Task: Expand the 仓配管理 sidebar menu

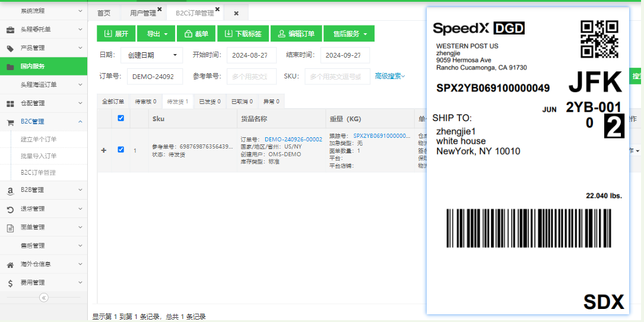Action: coord(81,103)
